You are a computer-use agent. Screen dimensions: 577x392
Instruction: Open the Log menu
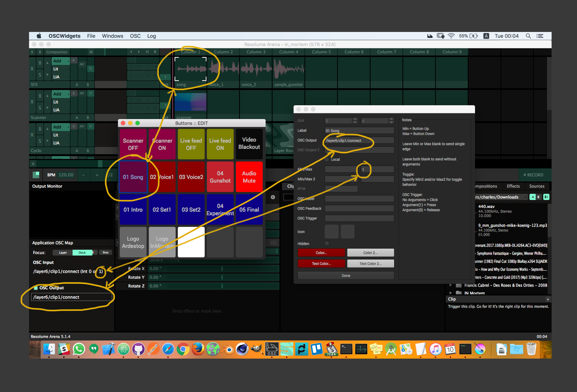coord(152,36)
